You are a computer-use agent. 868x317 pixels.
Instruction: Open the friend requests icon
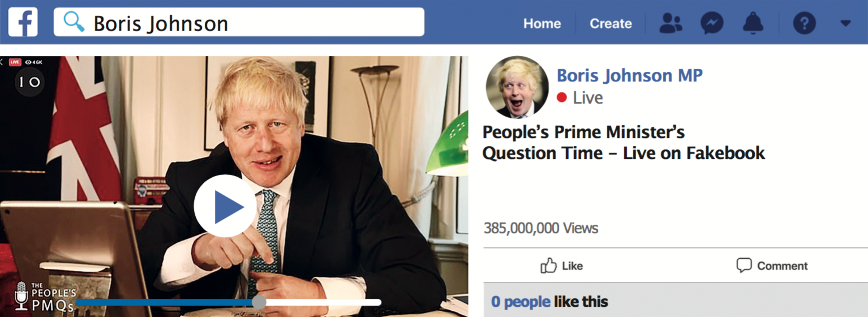(x=671, y=23)
